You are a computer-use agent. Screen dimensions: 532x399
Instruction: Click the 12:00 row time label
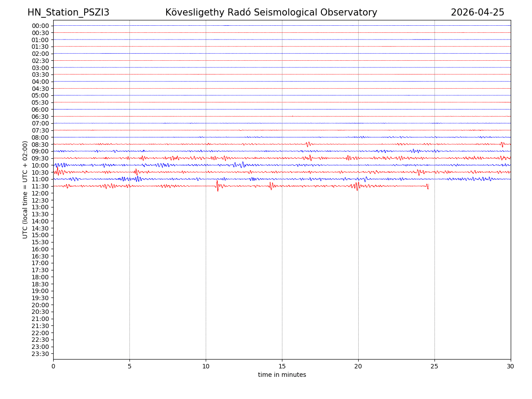pos(40,193)
